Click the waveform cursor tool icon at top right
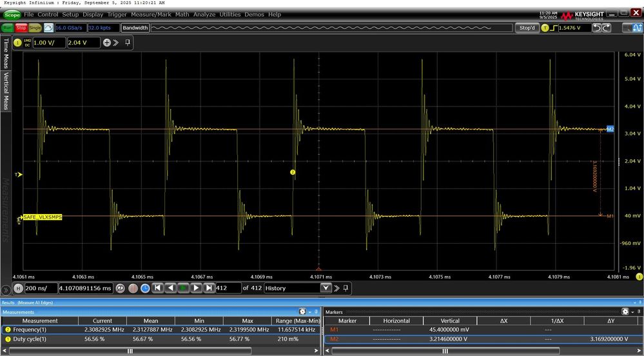 pos(638,28)
